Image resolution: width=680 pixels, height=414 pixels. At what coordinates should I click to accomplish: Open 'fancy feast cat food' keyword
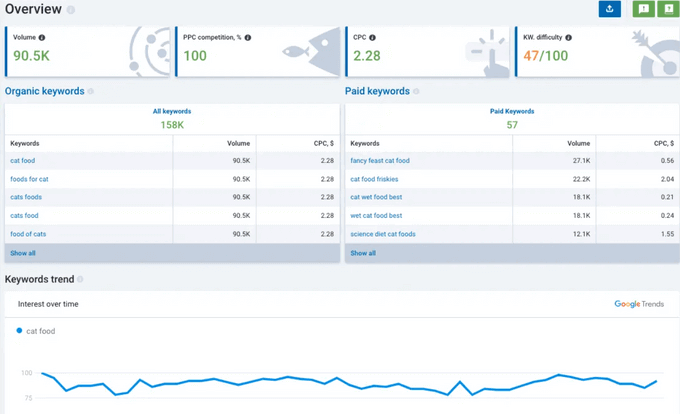[x=380, y=160]
